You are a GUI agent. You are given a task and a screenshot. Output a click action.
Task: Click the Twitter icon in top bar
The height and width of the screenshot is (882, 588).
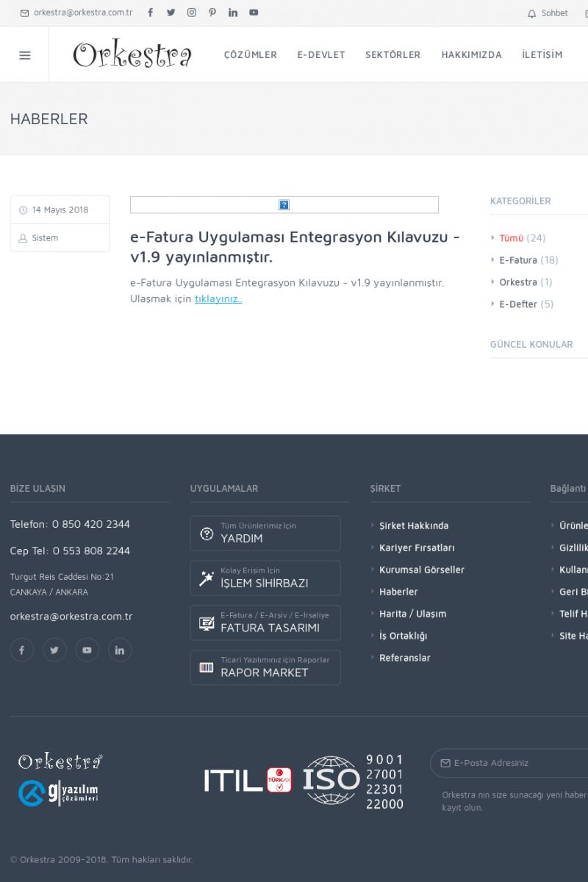(171, 12)
